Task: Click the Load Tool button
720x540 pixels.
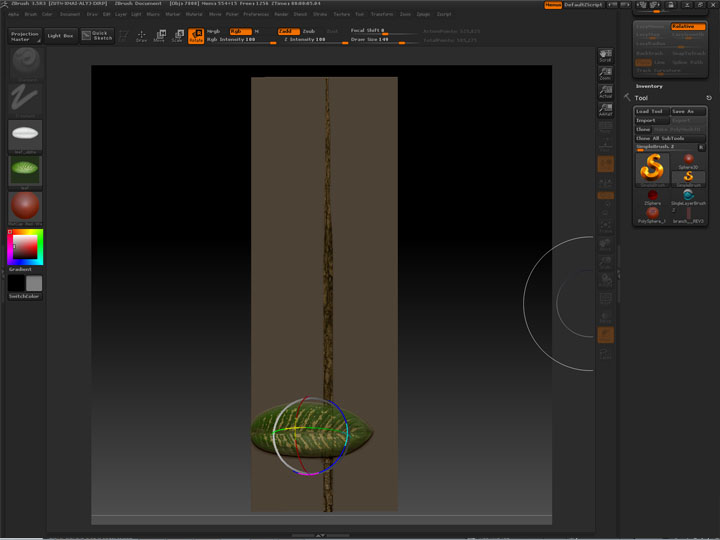Action: 651,111
